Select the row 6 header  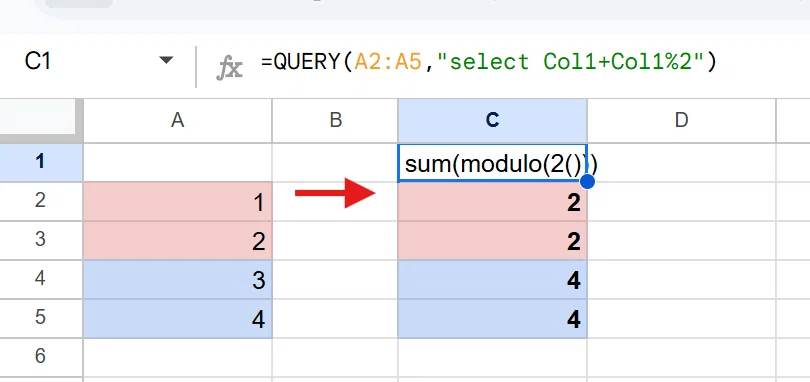click(x=41, y=357)
